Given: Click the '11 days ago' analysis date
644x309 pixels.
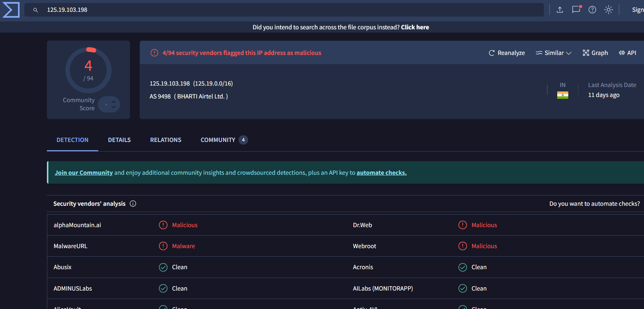Looking at the screenshot, I should pyautogui.click(x=604, y=95).
